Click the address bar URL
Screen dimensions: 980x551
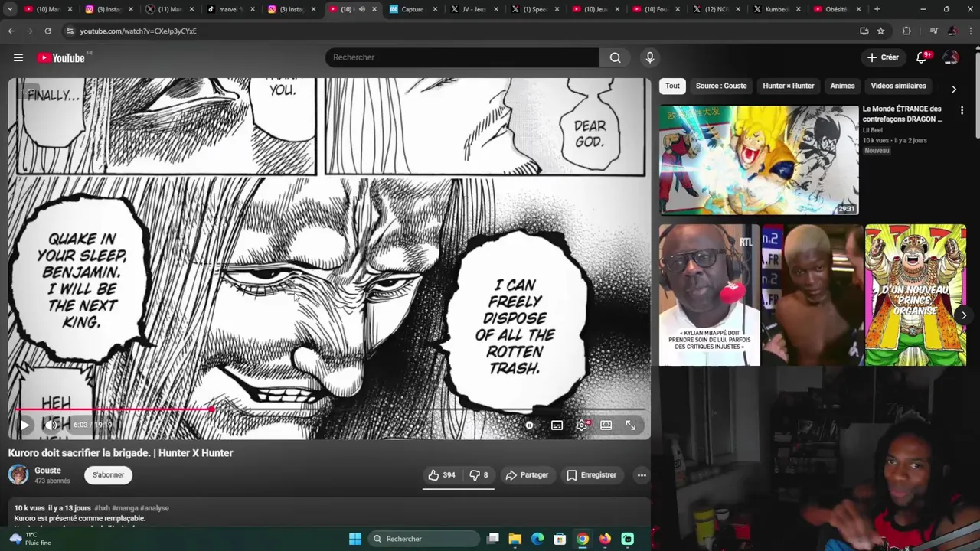138,31
